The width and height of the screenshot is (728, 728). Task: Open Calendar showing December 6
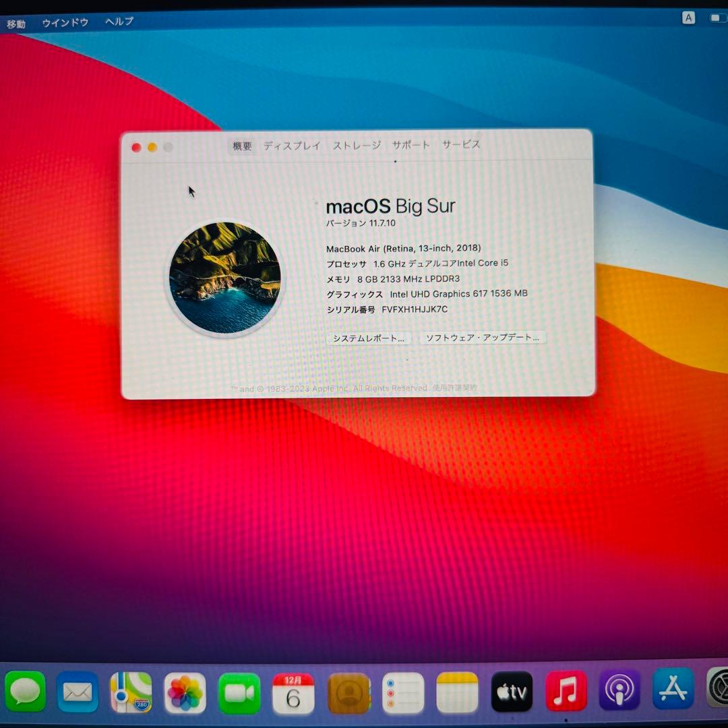(291, 691)
